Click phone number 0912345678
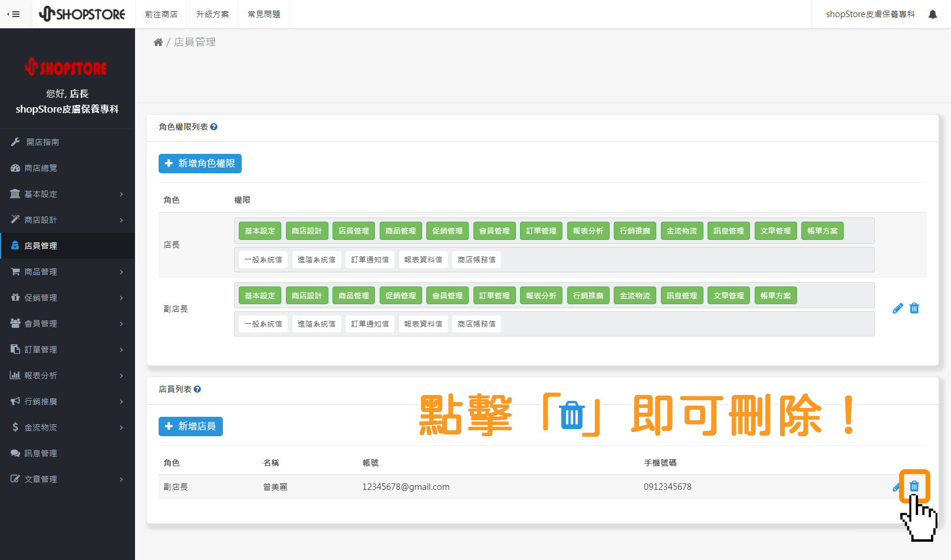951x560 pixels. pyautogui.click(x=667, y=487)
